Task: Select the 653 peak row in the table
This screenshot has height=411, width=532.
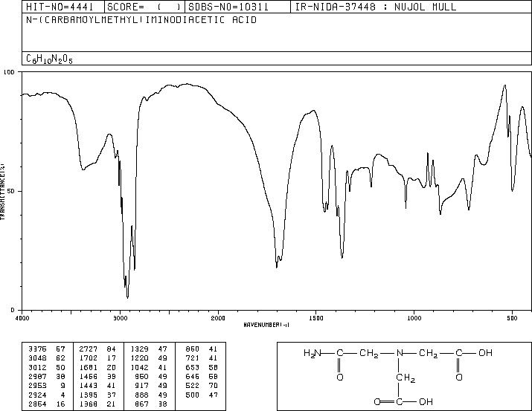Action: [x=201, y=368]
